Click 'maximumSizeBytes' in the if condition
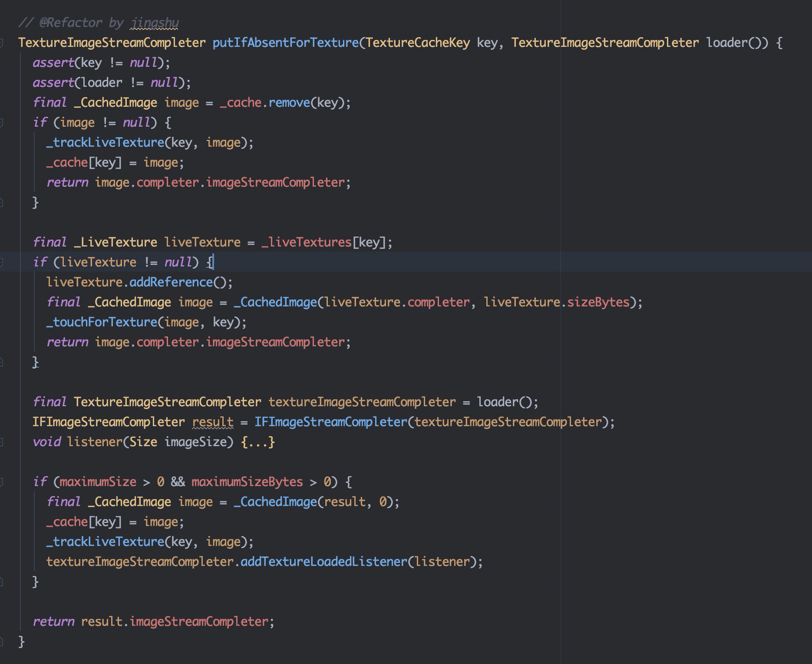 pos(247,482)
